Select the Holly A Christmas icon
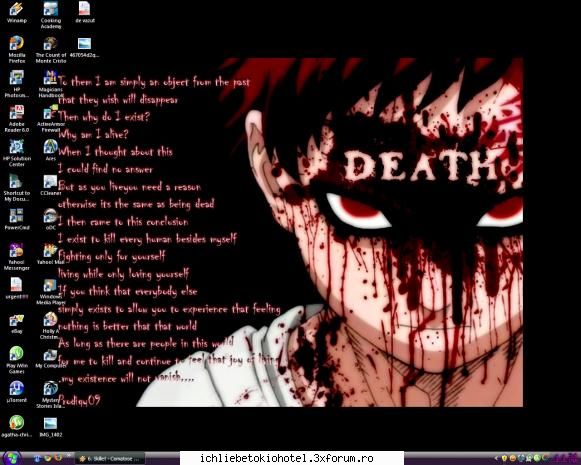Viewport: 581px width, 465px height. click(51, 326)
